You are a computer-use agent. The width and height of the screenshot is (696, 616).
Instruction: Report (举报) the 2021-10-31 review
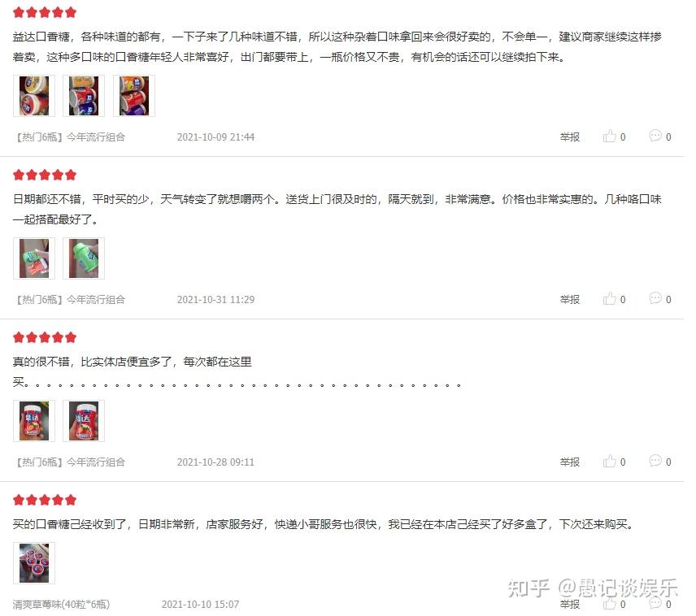point(570,300)
